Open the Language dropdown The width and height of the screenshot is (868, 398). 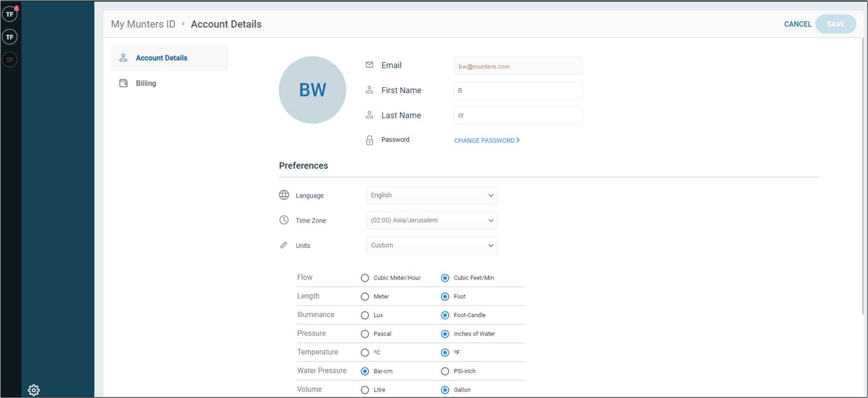(431, 196)
